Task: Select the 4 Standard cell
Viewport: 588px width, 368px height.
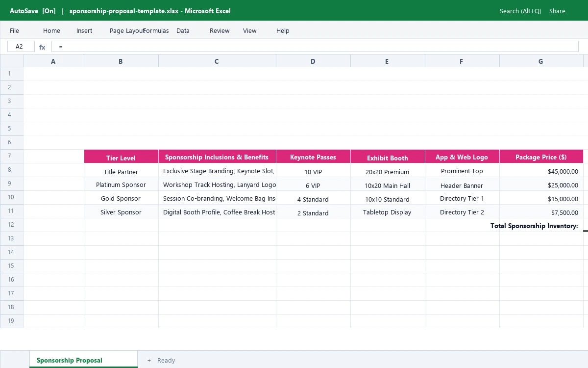Action: click(x=313, y=198)
